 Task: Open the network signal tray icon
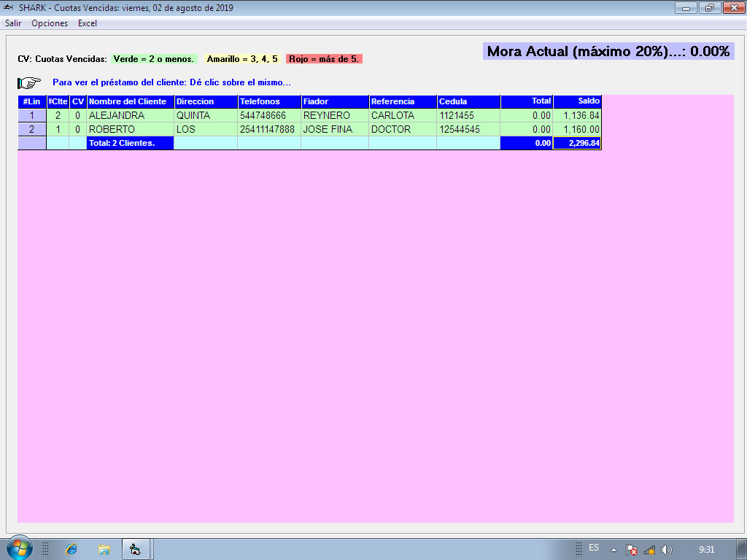pyautogui.click(x=649, y=550)
